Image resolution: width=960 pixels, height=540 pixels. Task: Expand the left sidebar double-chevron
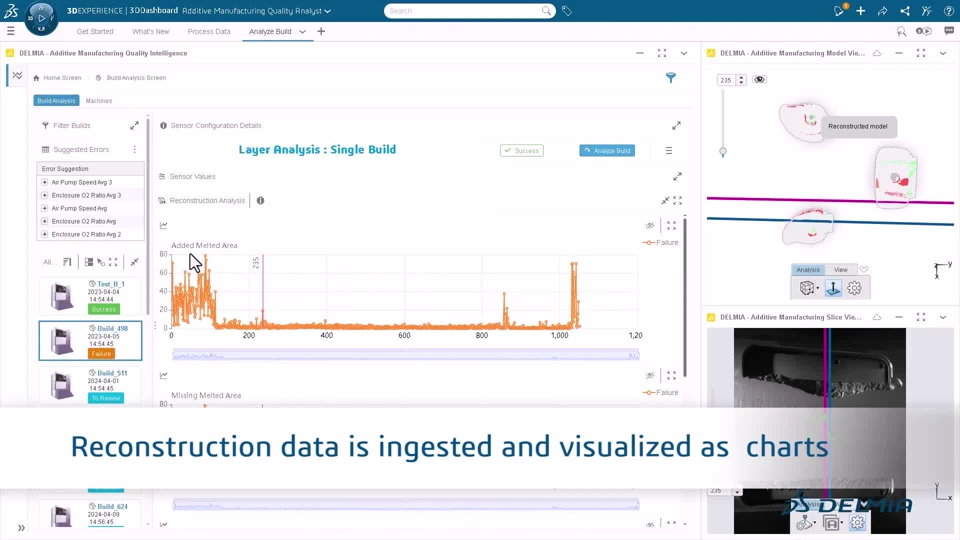21,528
